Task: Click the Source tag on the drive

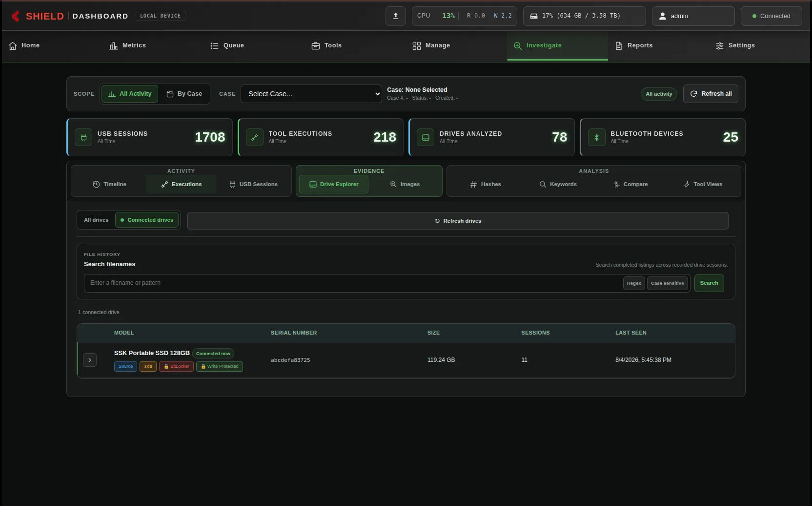Action: (x=125, y=366)
